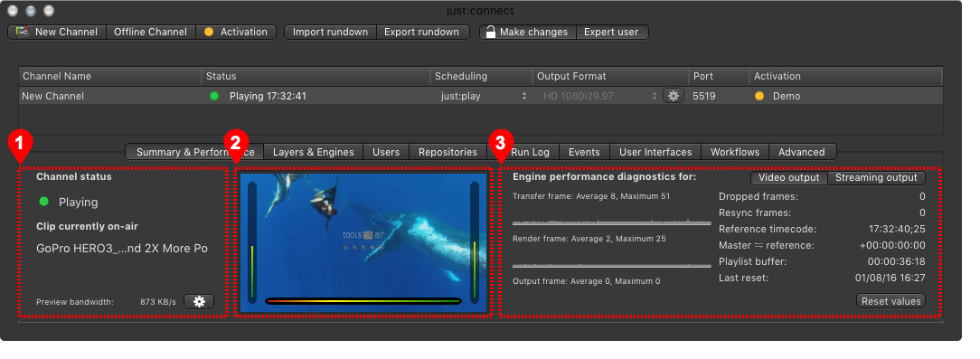Viewport: 980px width, 359px height.
Task: Select Video output diagnostics
Action: tap(788, 177)
